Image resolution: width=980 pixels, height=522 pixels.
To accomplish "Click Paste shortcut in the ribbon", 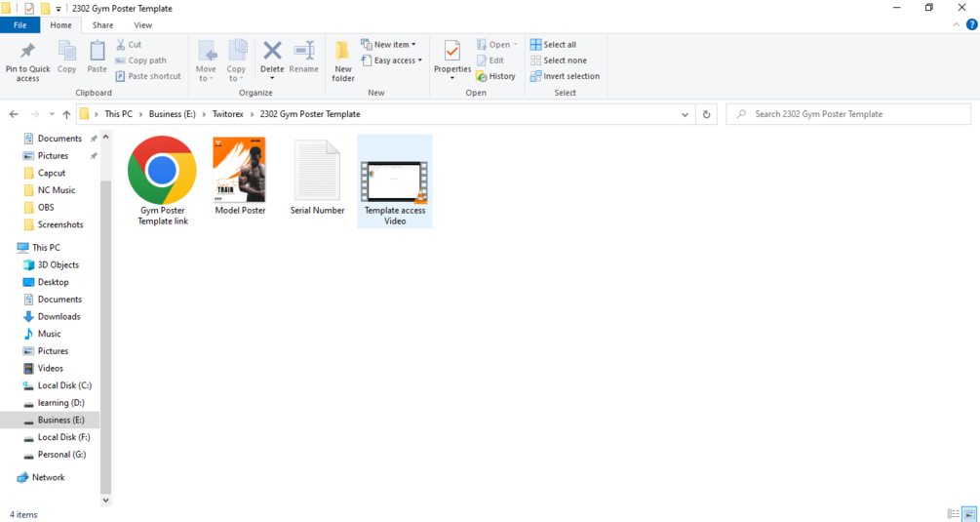I will [148, 76].
